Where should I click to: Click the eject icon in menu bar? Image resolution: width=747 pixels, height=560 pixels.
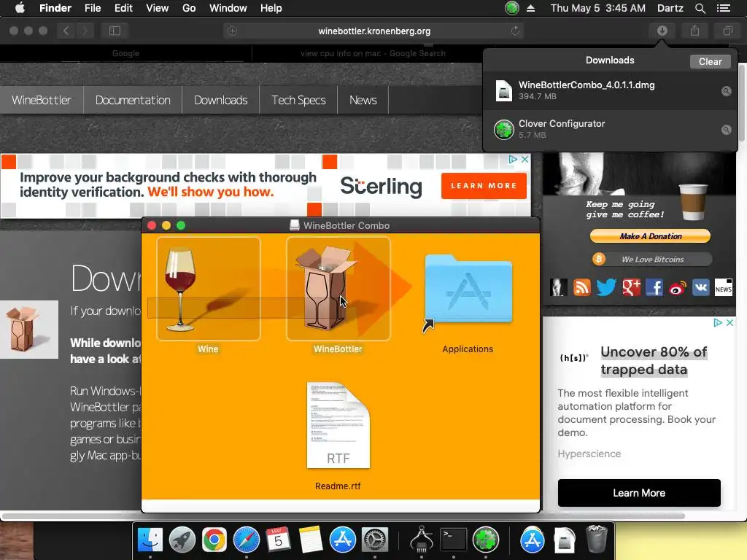[x=531, y=8]
